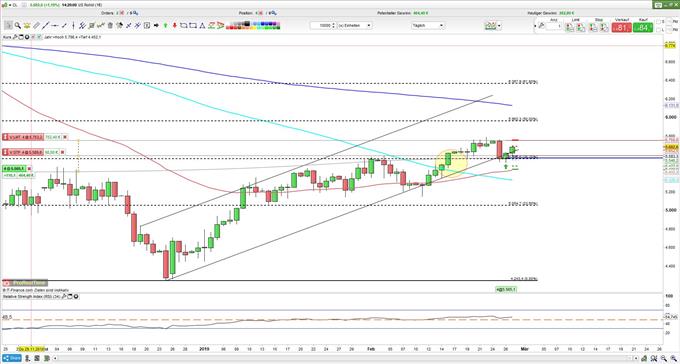Toggle the L checkbox below S
680x364 pixels.
click(x=659, y=30)
